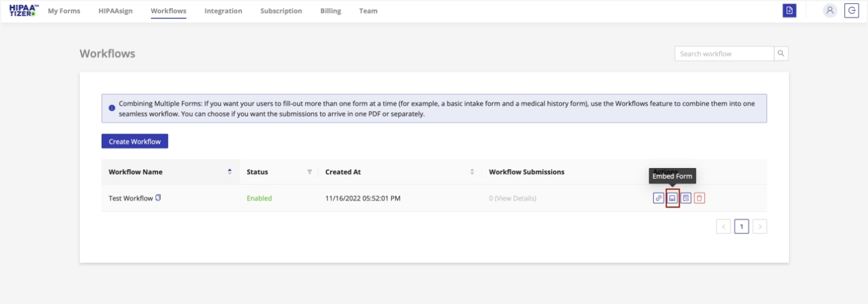Click the date 11/16/2022 05:52:01 PM

click(363, 198)
